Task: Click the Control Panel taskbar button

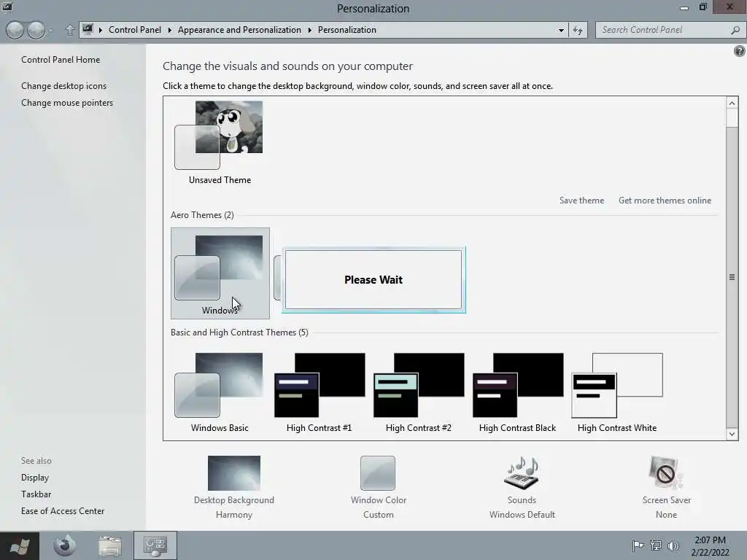Action: 155,545
